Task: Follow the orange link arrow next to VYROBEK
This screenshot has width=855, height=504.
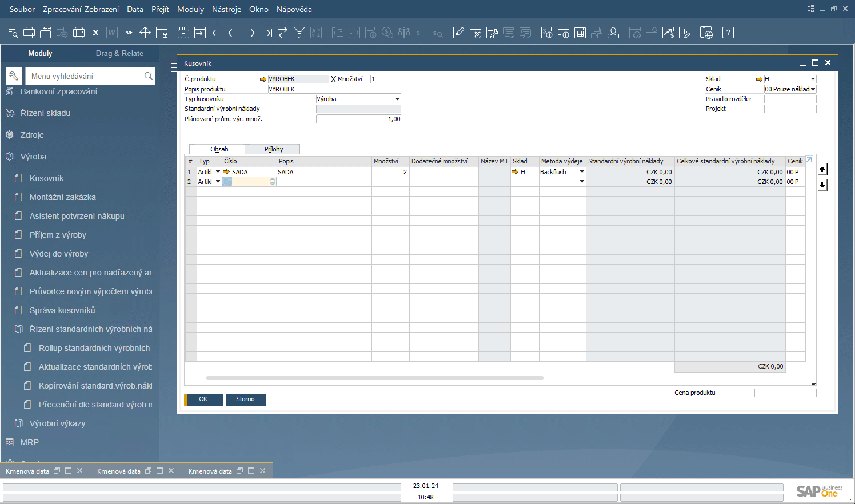Action: 263,79
